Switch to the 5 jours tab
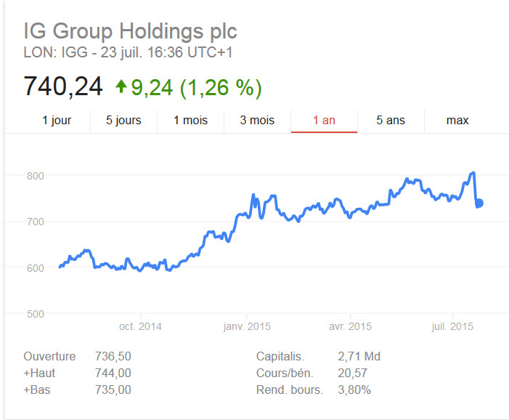The width and height of the screenshot is (509, 420). 123,120
